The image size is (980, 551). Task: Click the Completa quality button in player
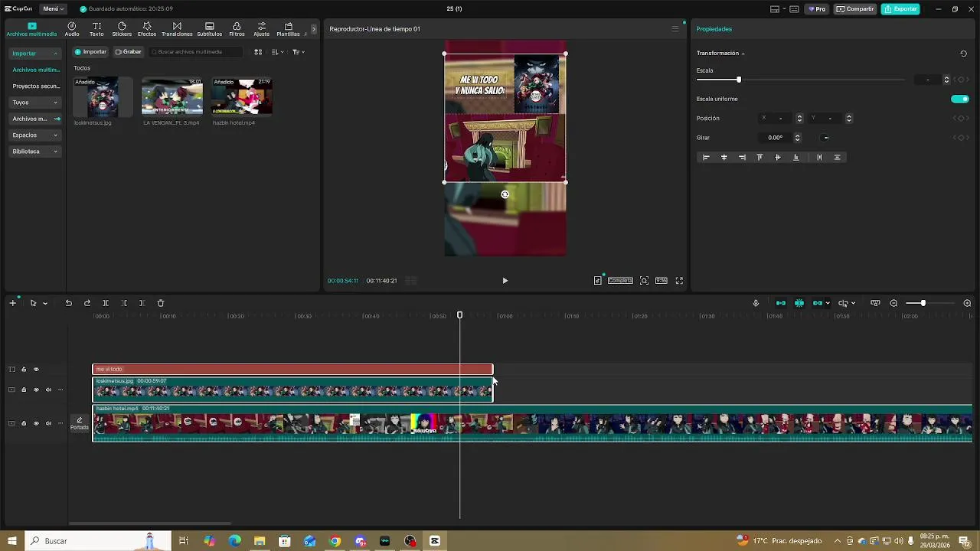(620, 281)
